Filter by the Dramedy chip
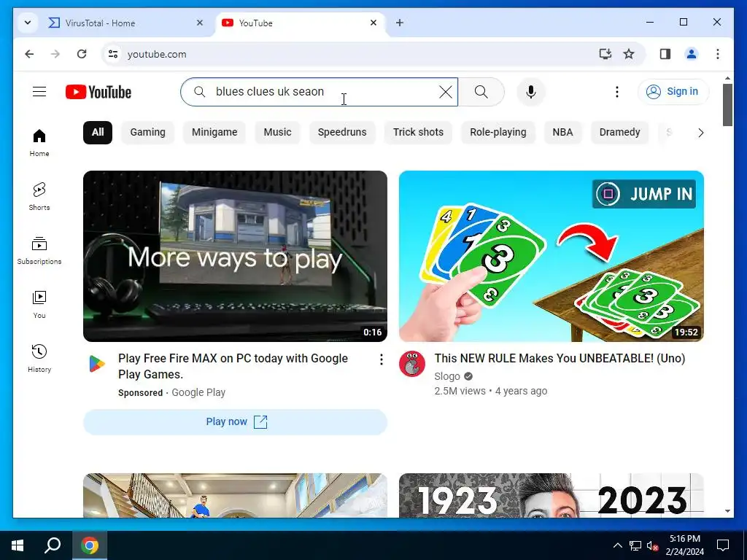 click(x=619, y=132)
